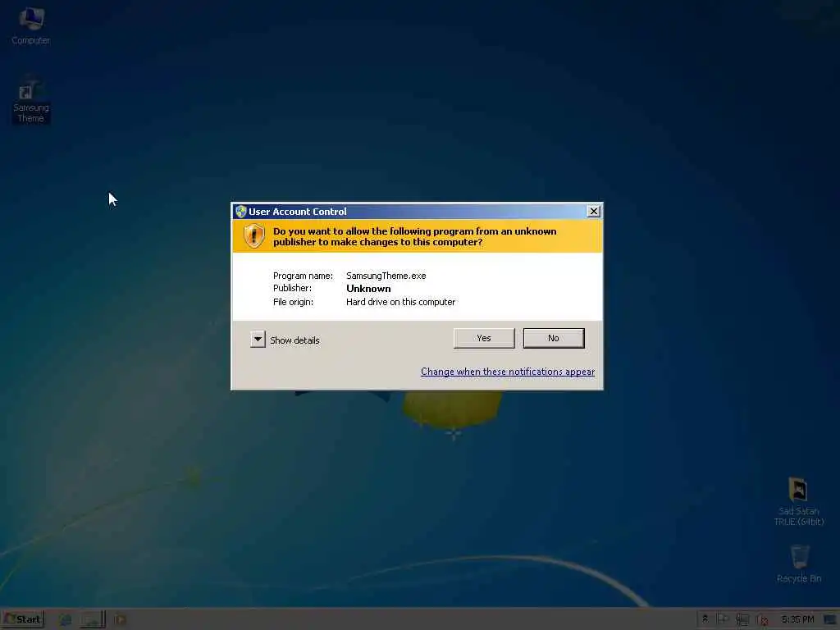Open the Explorer window taskbar button
Image resolution: width=840 pixels, height=630 pixels.
tap(93, 620)
